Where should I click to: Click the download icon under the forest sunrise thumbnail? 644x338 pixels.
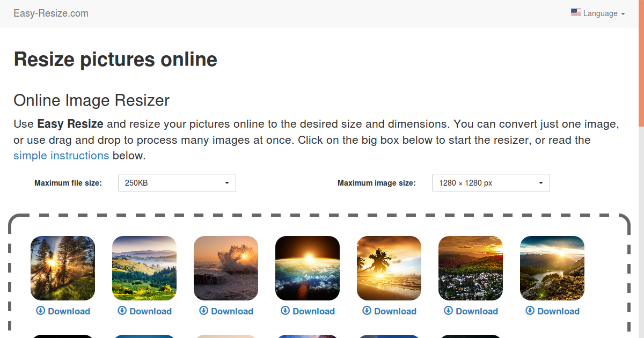click(40, 311)
